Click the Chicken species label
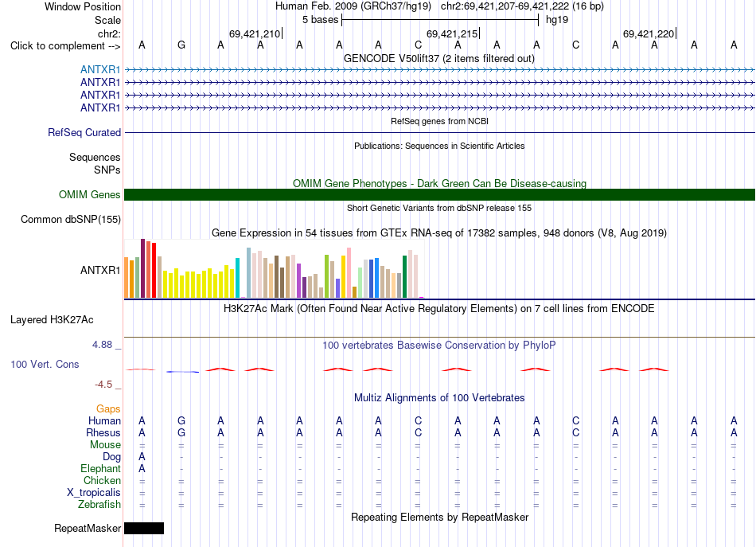Image resolution: width=756 pixels, height=547 pixels. coord(102,481)
